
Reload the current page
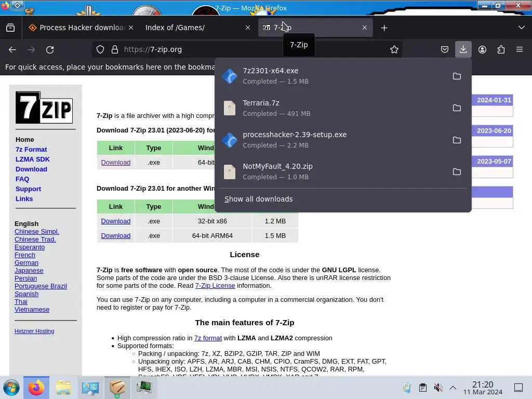coord(50,49)
